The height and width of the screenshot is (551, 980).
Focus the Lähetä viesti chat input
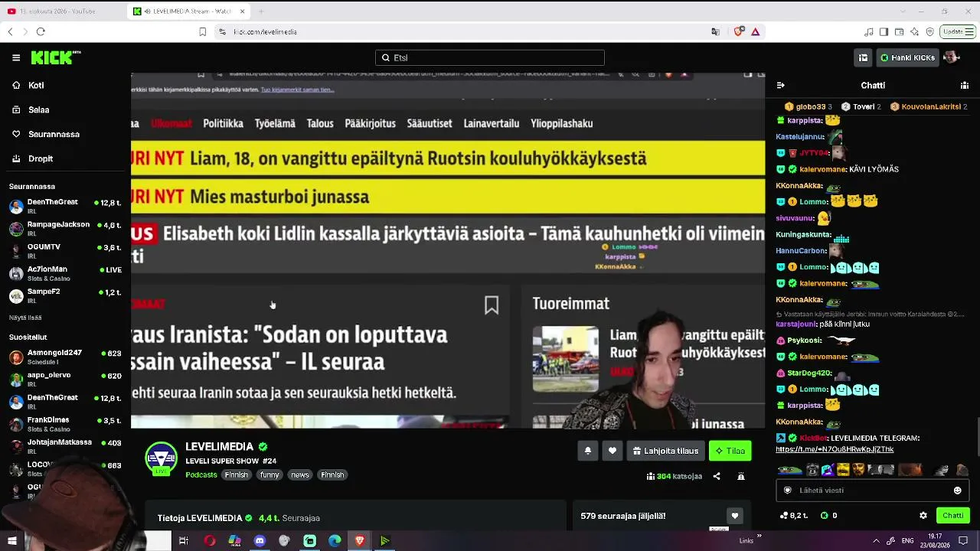(x=873, y=491)
